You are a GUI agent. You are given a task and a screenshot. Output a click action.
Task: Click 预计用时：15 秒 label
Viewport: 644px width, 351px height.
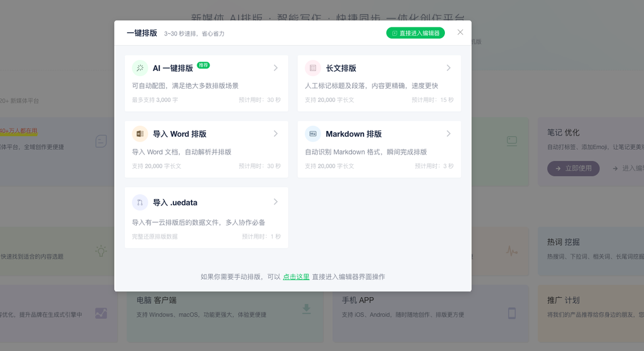(x=433, y=100)
